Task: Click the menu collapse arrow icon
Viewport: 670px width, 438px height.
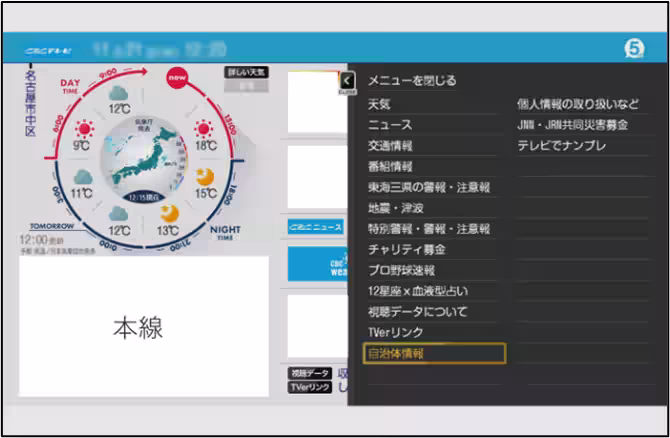Action: pyautogui.click(x=348, y=81)
